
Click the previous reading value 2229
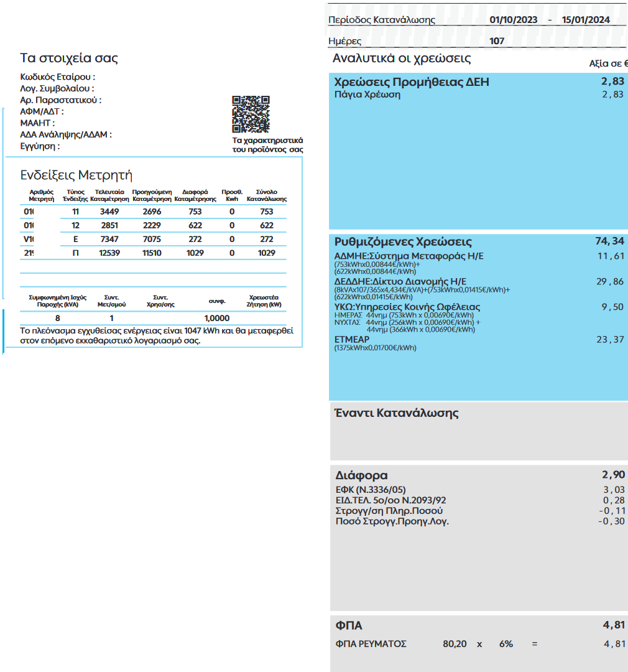152,225
